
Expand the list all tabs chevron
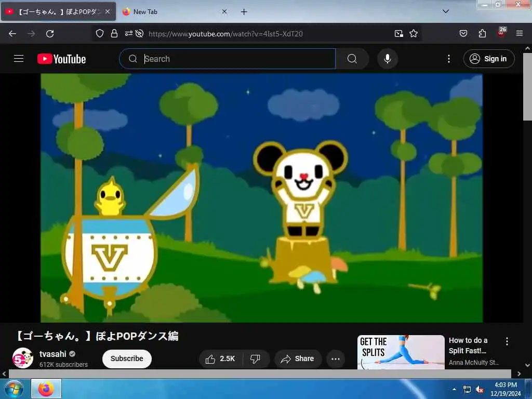(446, 11)
